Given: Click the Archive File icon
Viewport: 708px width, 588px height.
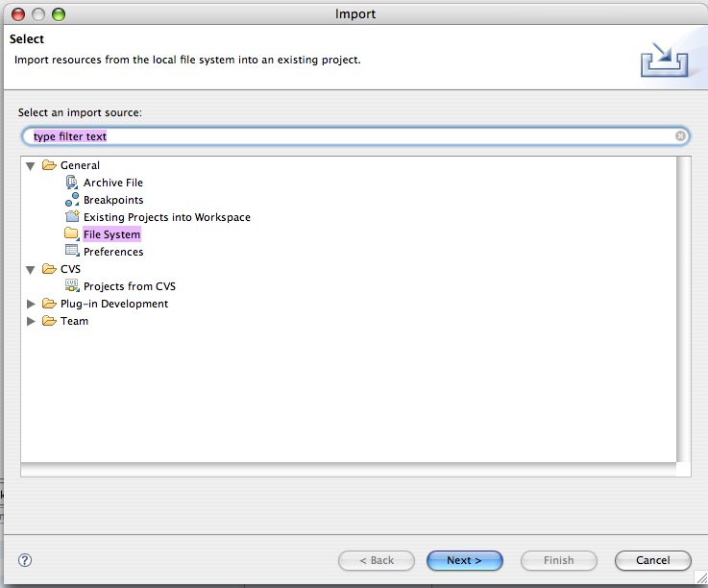Looking at the screenshot, I should point(71,183).
